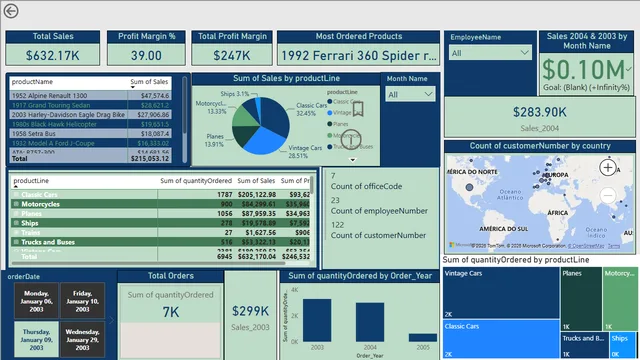Select Friday, January 10, 2003 date tile

[82, 301]
